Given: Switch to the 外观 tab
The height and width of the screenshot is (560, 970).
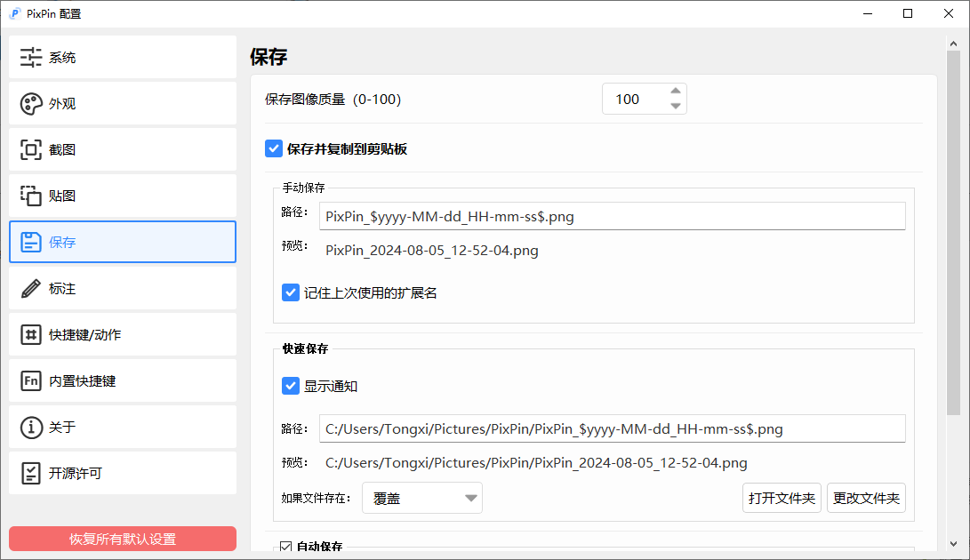Looking at the screenshot, I should pos(123,103).
